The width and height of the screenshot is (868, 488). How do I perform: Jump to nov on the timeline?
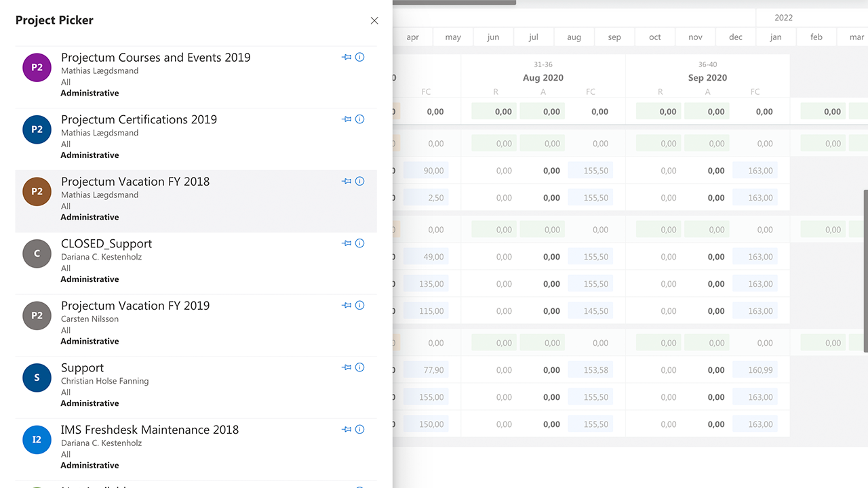695,37
